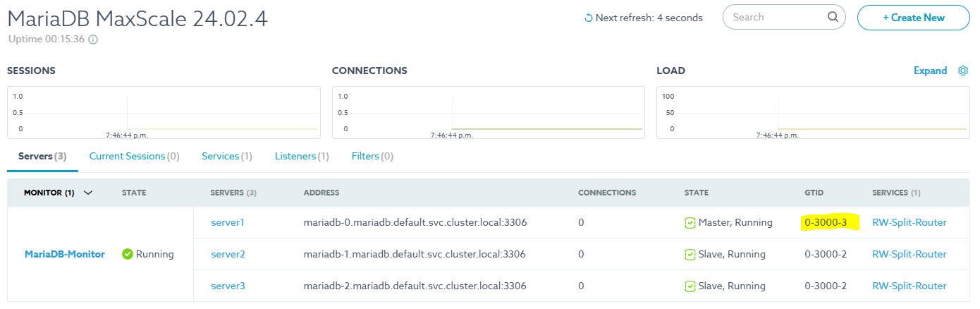Click address mariadb-0.mariadb.default.svc.cluster.local:3306
Viewport: 980px width, 309px height.
coord(415,222)
